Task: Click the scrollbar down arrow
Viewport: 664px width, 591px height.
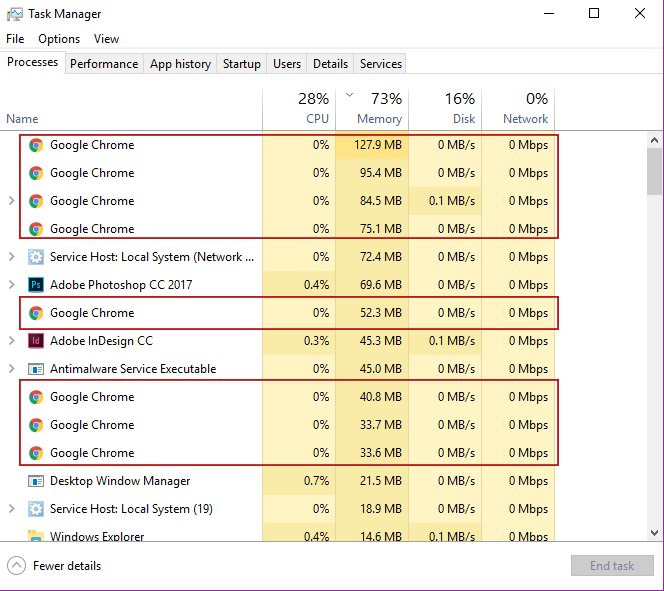Action: 654,533
